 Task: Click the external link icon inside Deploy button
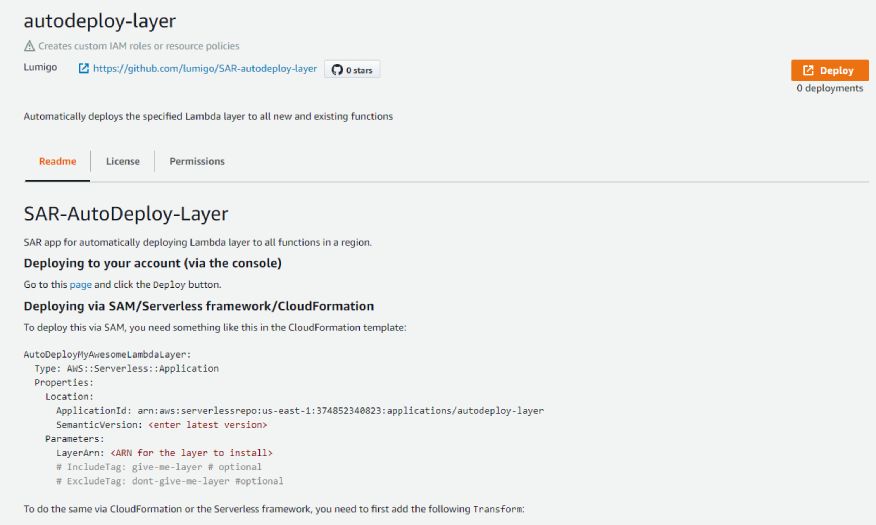click(808, 70)
